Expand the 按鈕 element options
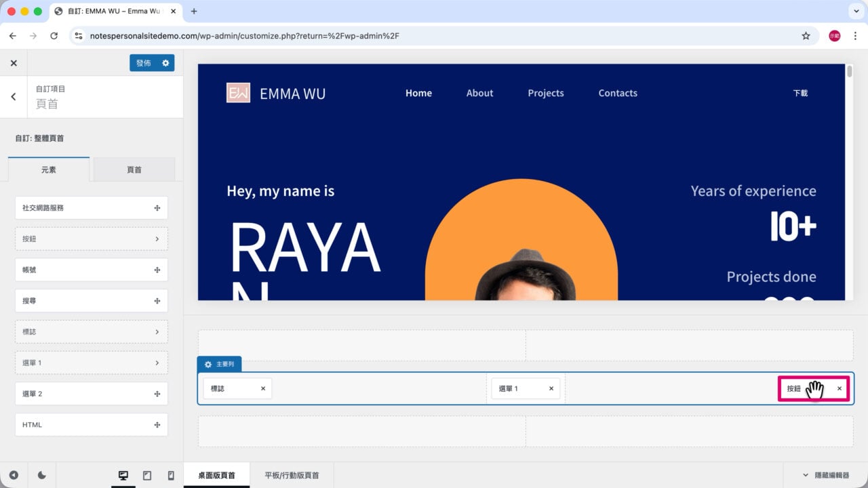868x488 pixels. (91, 239)
